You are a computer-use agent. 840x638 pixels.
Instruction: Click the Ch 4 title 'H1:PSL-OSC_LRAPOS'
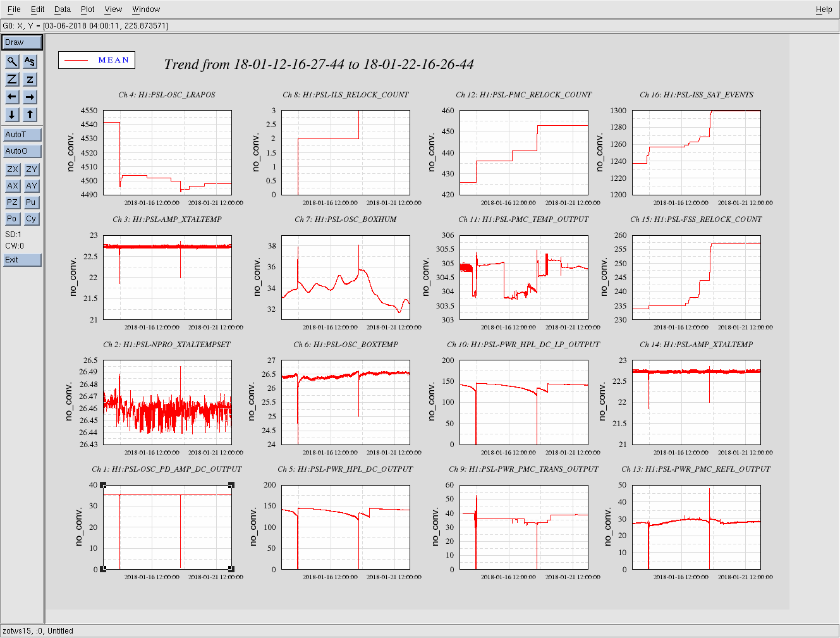176,95
